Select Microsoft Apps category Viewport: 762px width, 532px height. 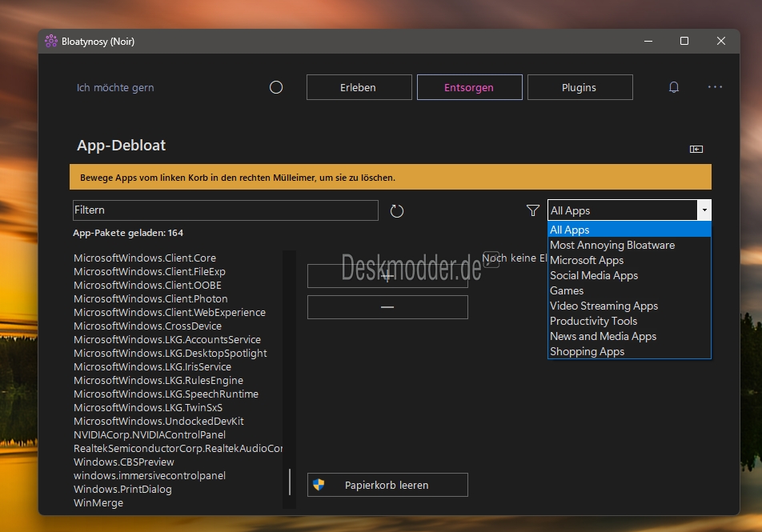click(x=629, y=261)
